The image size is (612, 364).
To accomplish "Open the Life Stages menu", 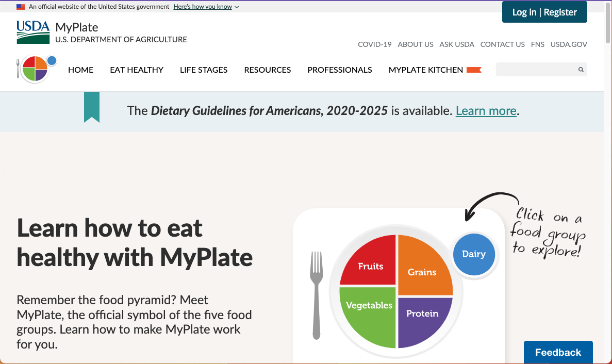I will click(x=204, y=70).
